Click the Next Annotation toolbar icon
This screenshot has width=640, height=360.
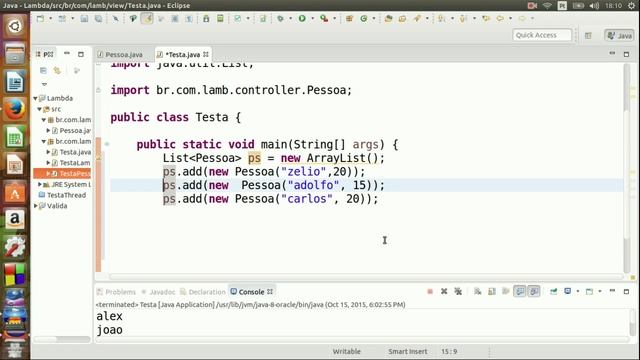tap(442, 18)
